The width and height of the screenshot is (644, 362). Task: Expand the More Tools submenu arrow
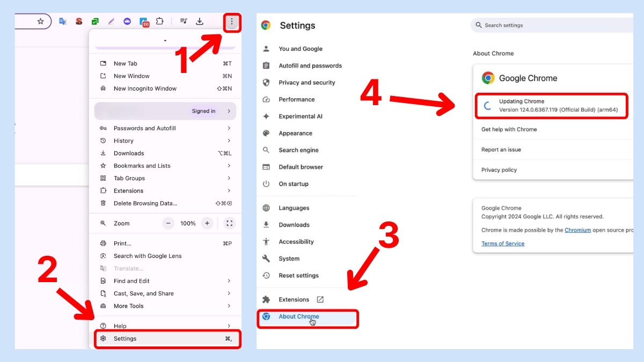(229, 306)
